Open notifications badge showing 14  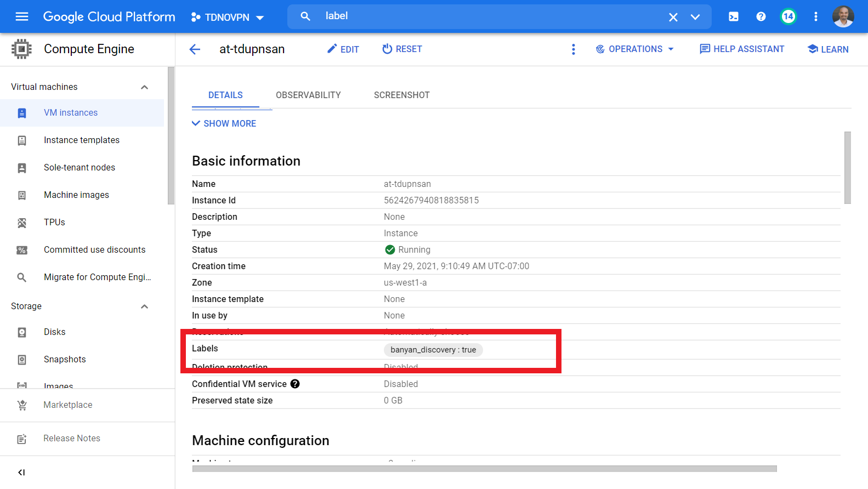788,16
